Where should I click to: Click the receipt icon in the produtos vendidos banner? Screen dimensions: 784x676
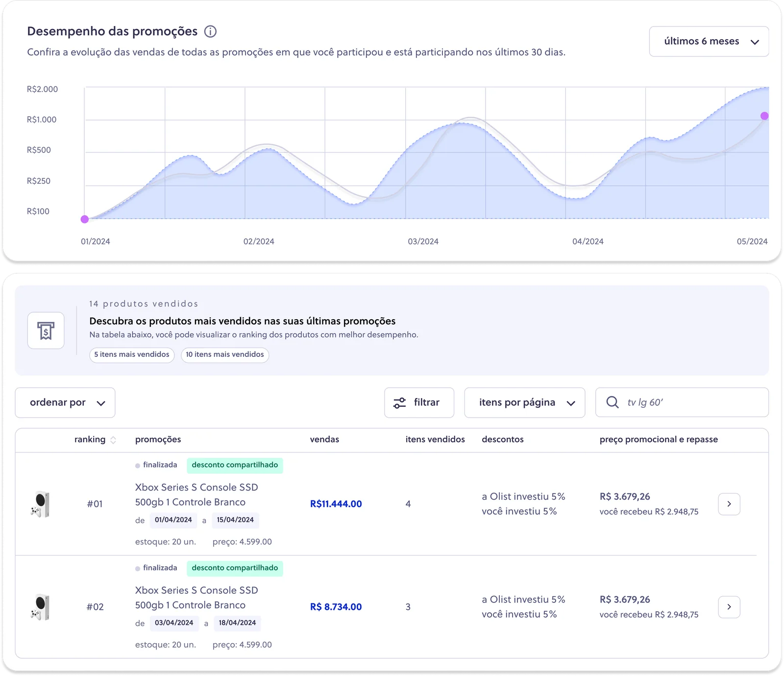click(x=46, y=330)
